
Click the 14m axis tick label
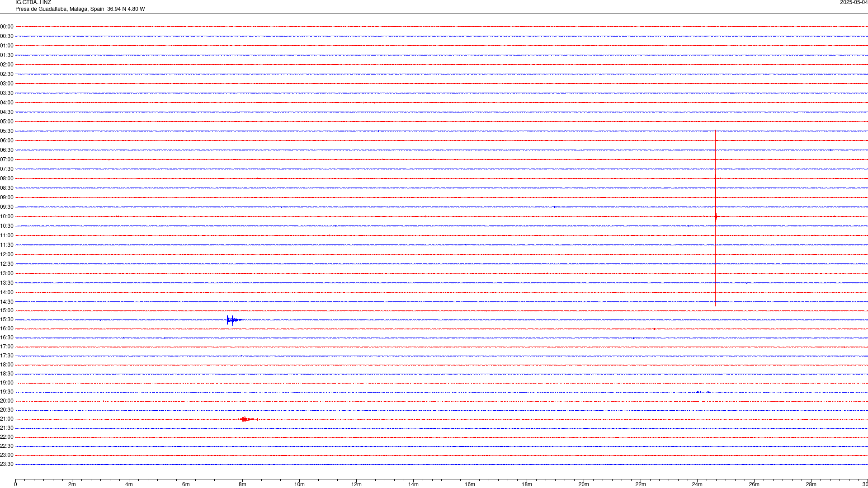point(413,484)
